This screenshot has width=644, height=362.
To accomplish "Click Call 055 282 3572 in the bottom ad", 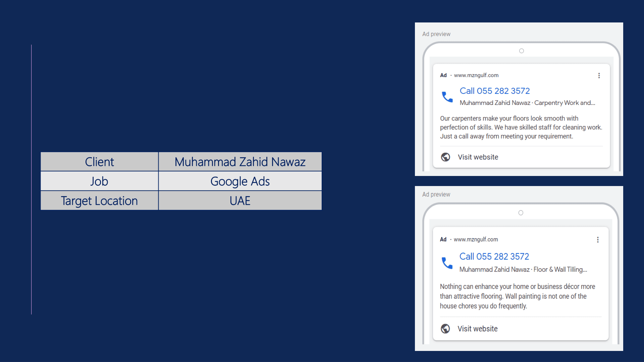I will (494, 256).
